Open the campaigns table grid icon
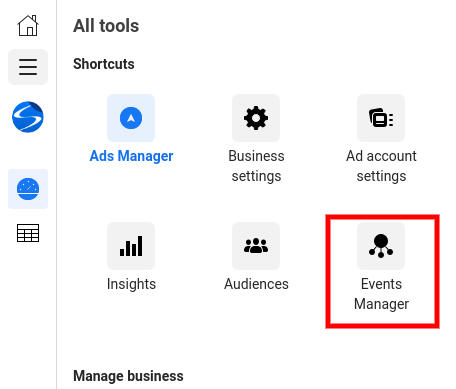This screenshot has height=389, width=456. [28, 233]
